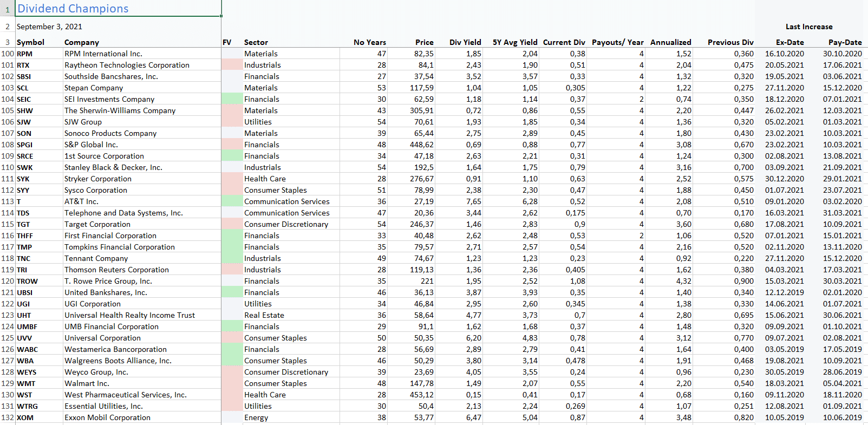Click Stryker Corporation's Ex-Date 30.12.2020

point(784,179)
